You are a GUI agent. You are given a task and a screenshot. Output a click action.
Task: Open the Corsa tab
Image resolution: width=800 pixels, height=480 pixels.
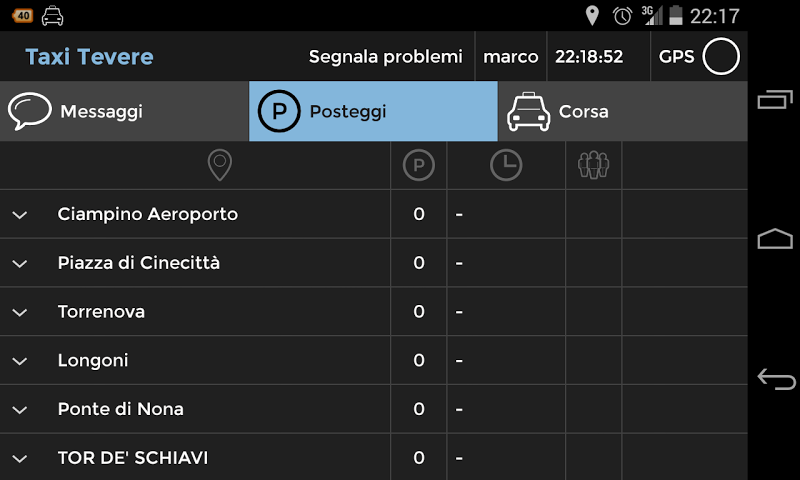622,111
